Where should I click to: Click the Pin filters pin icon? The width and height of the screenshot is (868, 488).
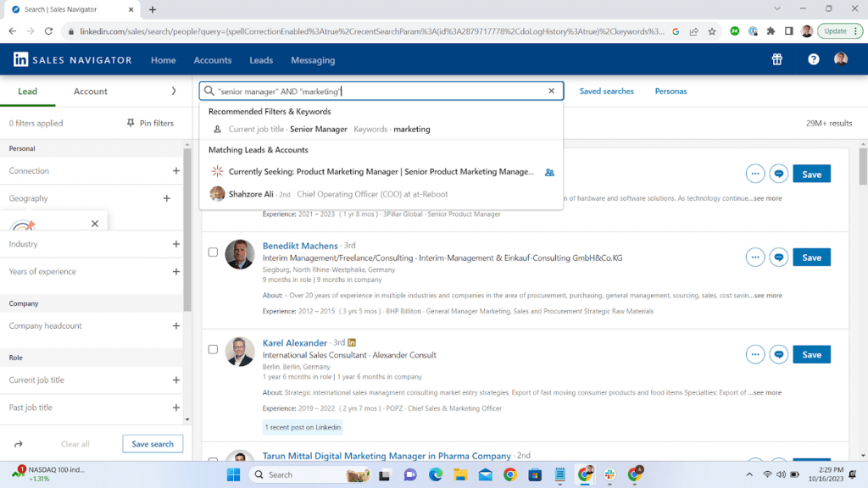(x=131, y=123)
